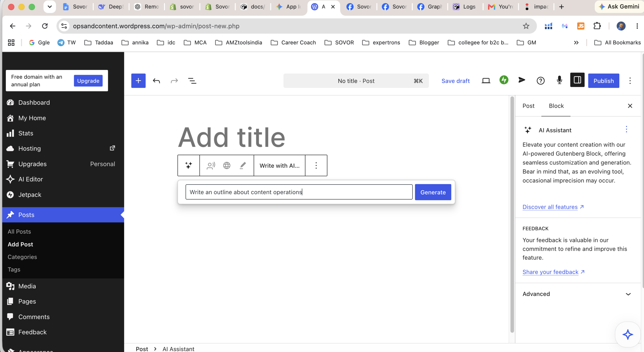Click the Generate button

click(x=433, y=192)
